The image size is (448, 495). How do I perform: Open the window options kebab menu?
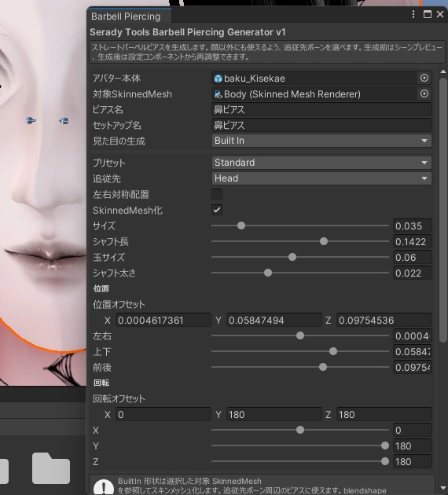pyautogui.click(x=413, y=14)
